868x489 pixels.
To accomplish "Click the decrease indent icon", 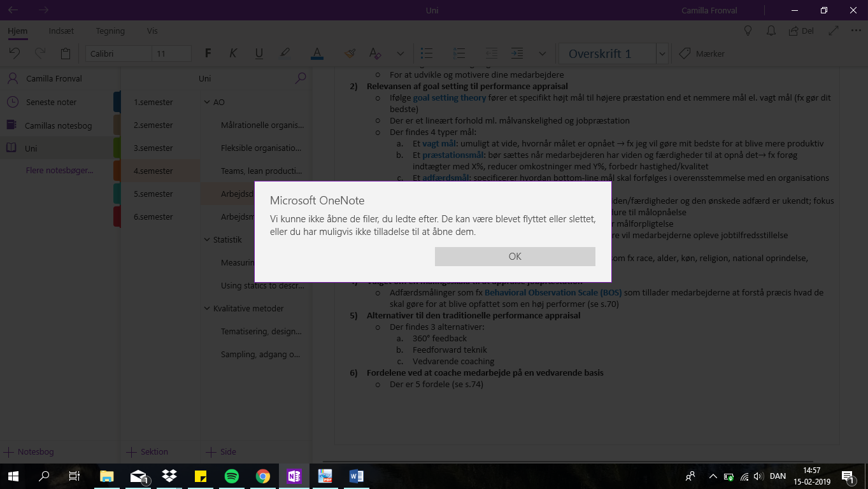I will (491, 53).
